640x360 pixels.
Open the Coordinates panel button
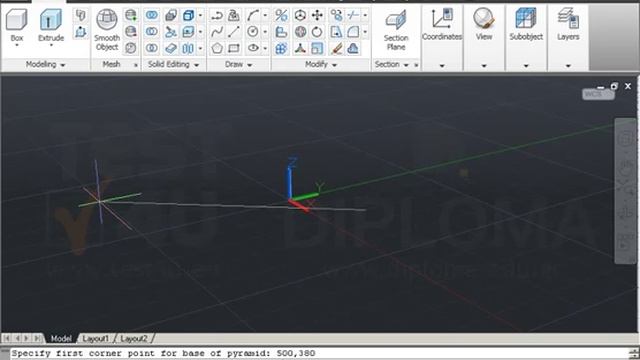[442, 25]
